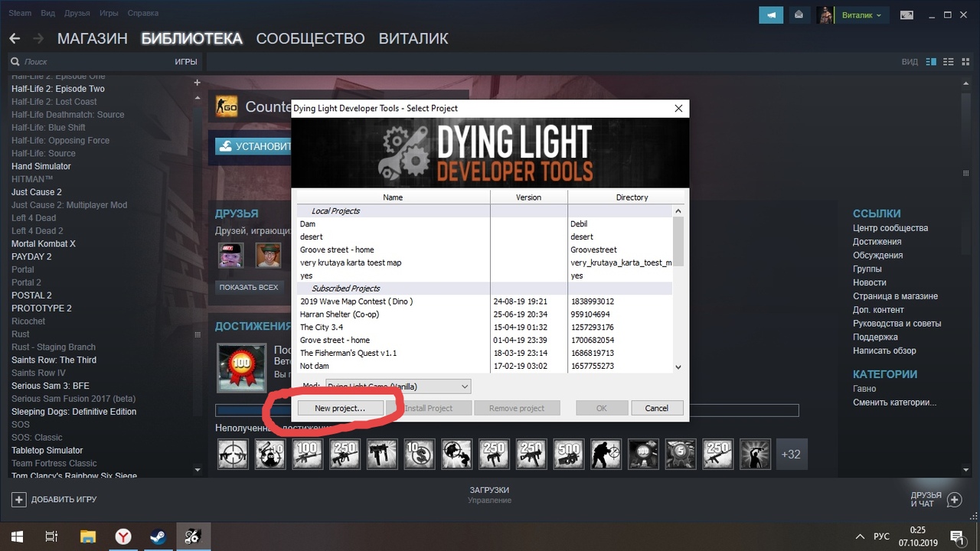Click the project list scroll-down arrow
The height and width of the screenshot is (551, 980).
678,367
